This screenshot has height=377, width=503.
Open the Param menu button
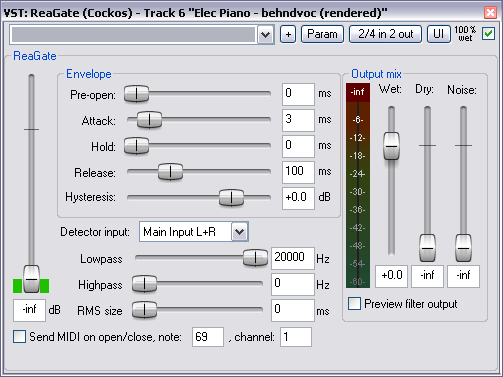(x=322, y=34)
